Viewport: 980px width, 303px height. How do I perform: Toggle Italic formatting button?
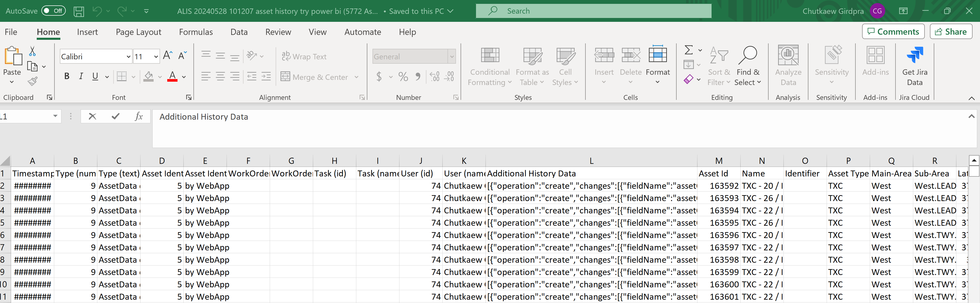81,77
